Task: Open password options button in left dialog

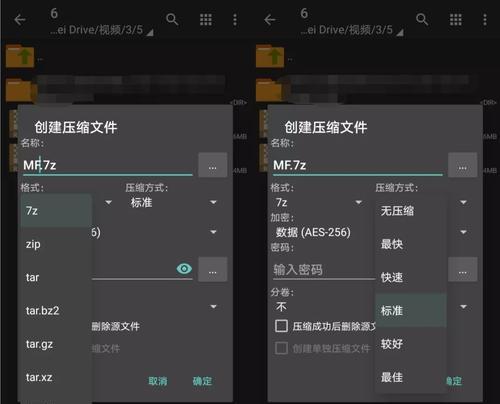Action: tap(213, 269)
